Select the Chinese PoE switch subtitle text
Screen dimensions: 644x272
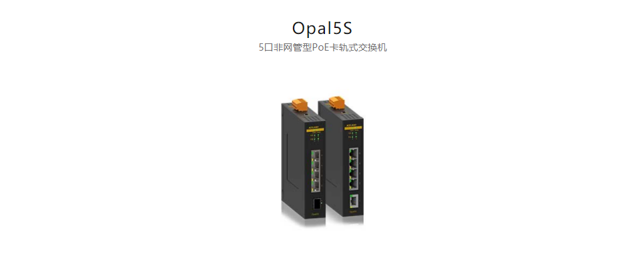tap(323, 47)
